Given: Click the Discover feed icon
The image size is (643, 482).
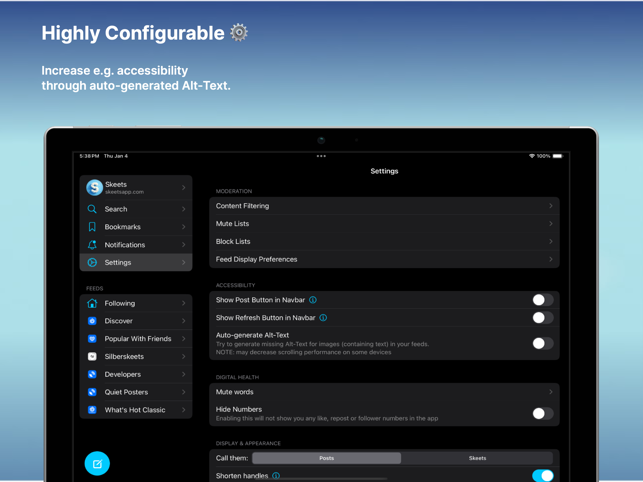Looking at the screenshot, I should 92,321.
